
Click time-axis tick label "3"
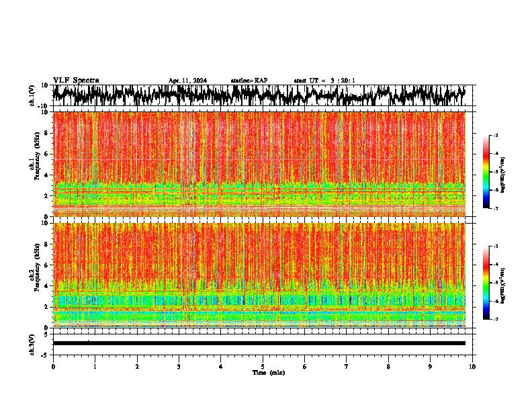pos(179,367)
